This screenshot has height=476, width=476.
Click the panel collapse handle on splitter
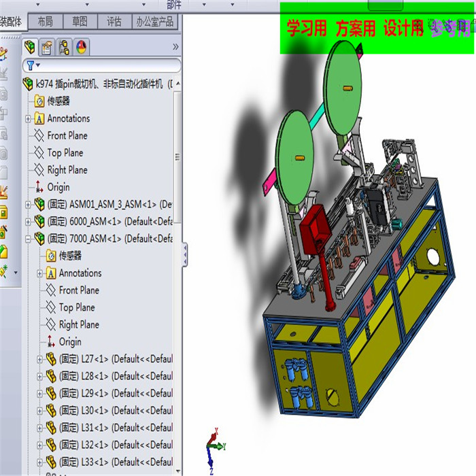pyautogui.click(x=185, y=254)
